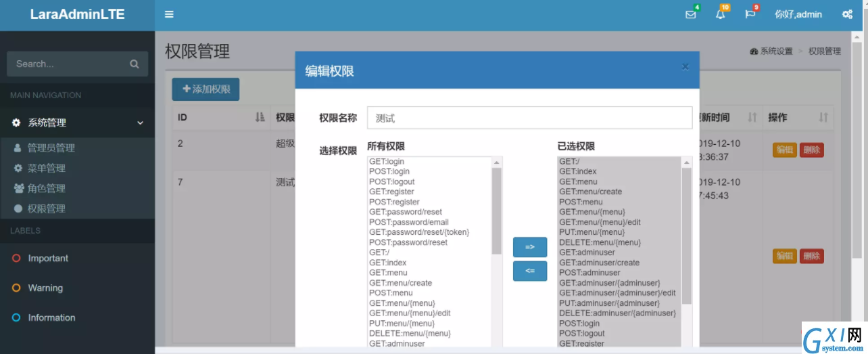Click the 所有权限 list scroll up arrow

tap(497, 162)
